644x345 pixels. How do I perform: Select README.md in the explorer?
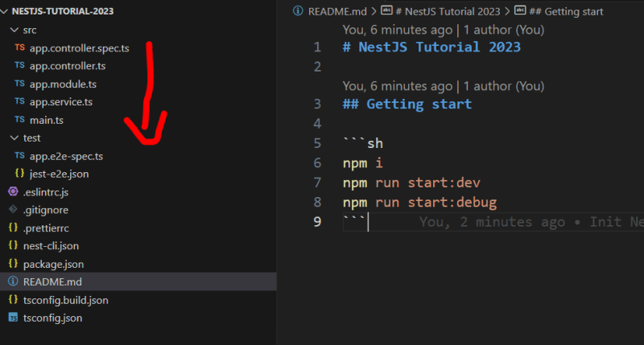(138, 281)
